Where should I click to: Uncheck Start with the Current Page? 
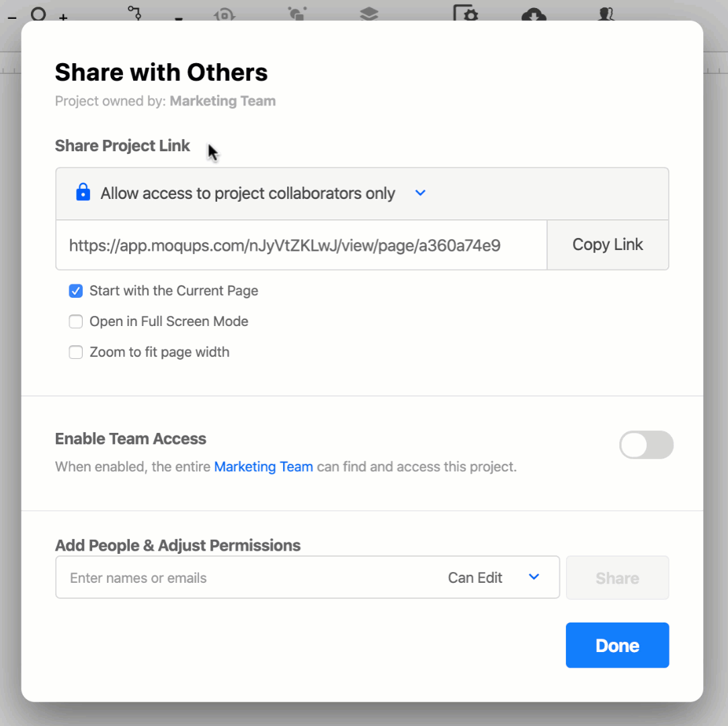(76, 290)
